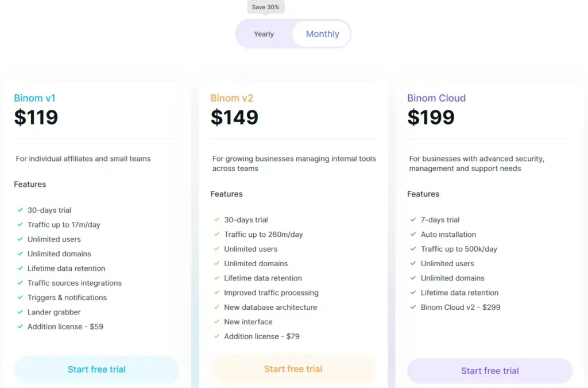Viewport: 588px width, 388px height.
Task: Click checkmark beside "Triggers & notifications"
Action: [x=21, y=298]
